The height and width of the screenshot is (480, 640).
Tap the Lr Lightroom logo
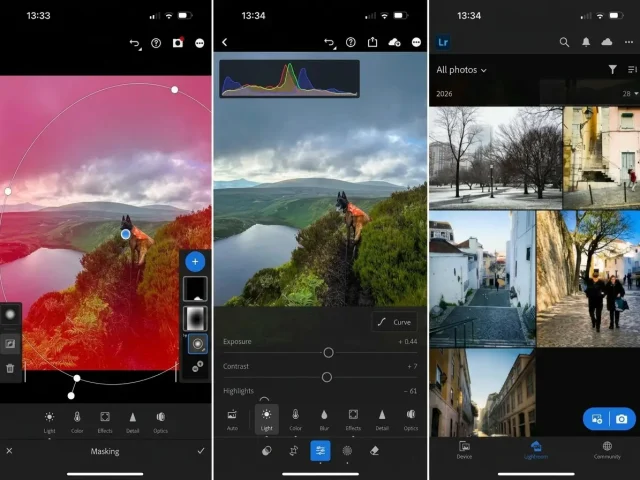[443, 42]
